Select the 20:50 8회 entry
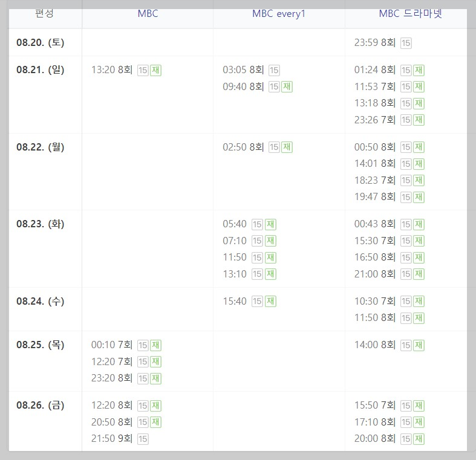The width and height of the screenshot is (476, 460). [x=112, y=422]
